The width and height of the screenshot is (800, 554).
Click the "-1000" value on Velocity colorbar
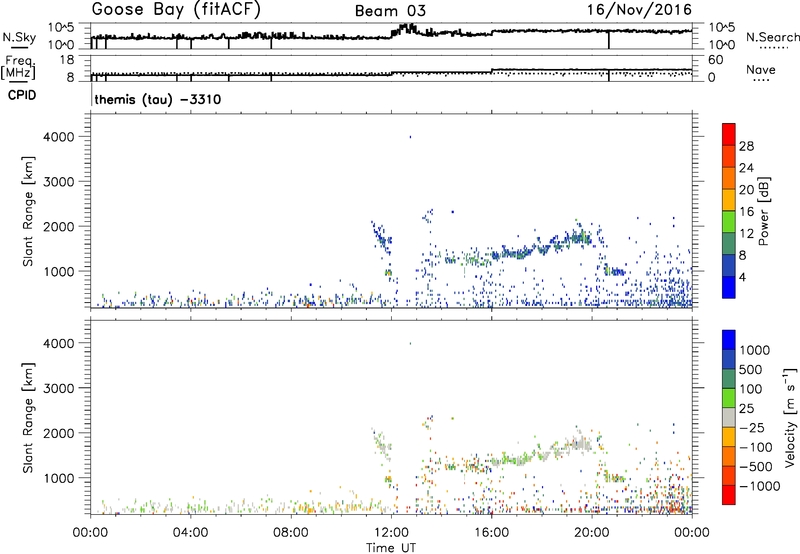[x=760, y=486]
